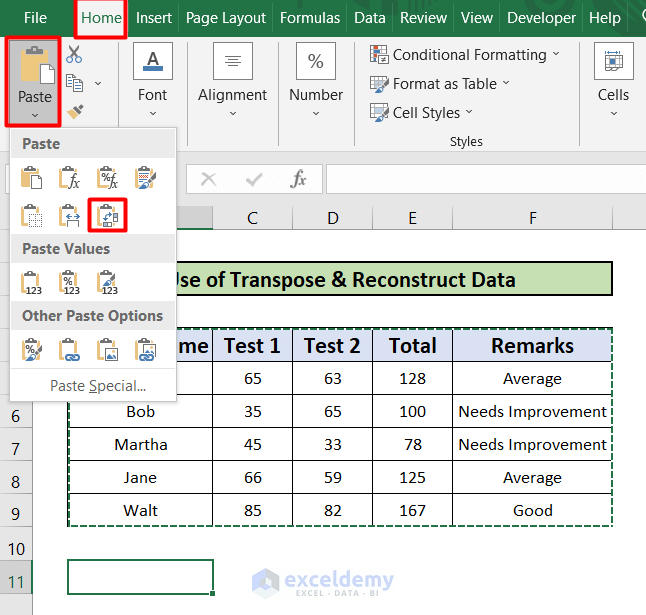
Task: Choose Paste as Picture icon
Action: point(108,350)
